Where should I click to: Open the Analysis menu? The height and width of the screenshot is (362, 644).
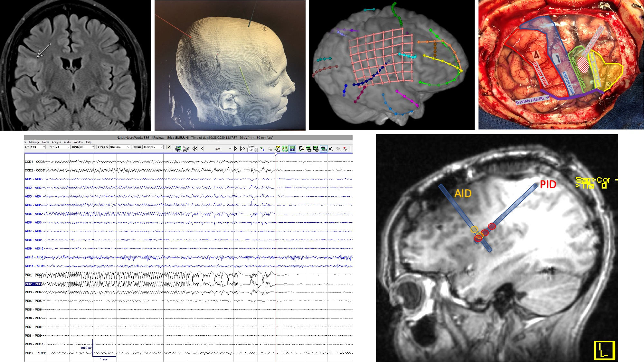56,142
